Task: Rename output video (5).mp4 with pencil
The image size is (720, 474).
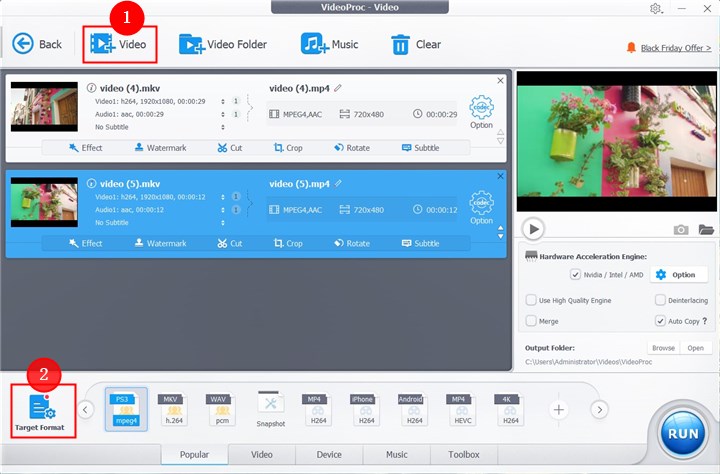Action: (x=338, y=183)
